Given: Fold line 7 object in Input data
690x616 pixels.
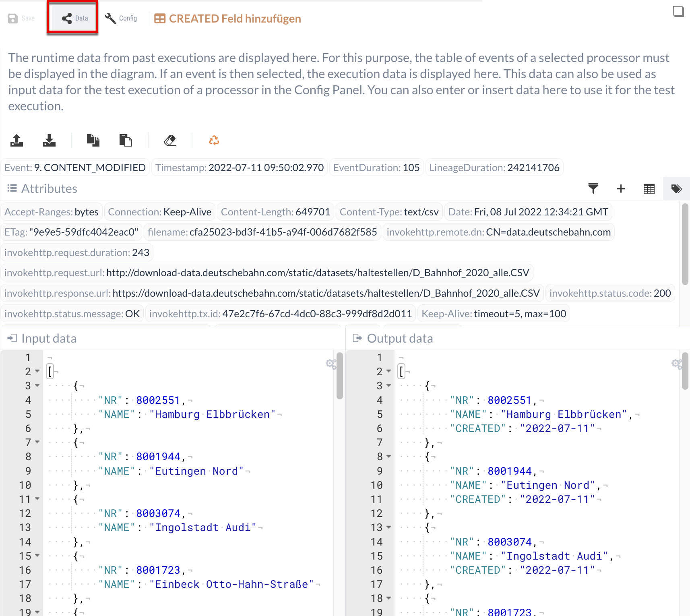Looking at the screenshot, I should tap(37, 442).
